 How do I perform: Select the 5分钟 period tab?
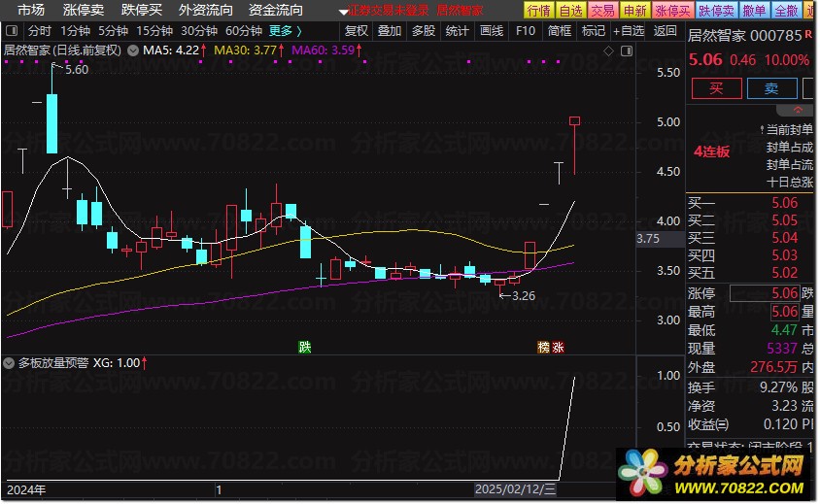[x=113, y=31]
